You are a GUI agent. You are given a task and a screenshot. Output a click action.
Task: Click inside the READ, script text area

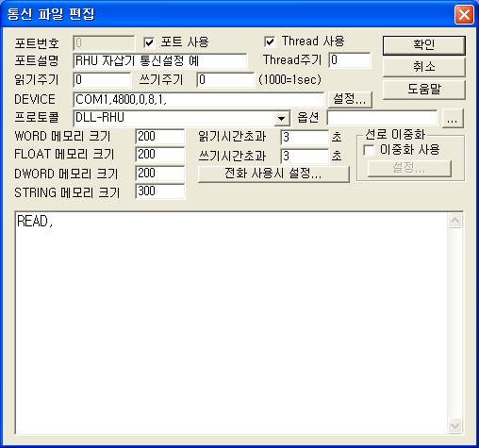coord(231,324)
